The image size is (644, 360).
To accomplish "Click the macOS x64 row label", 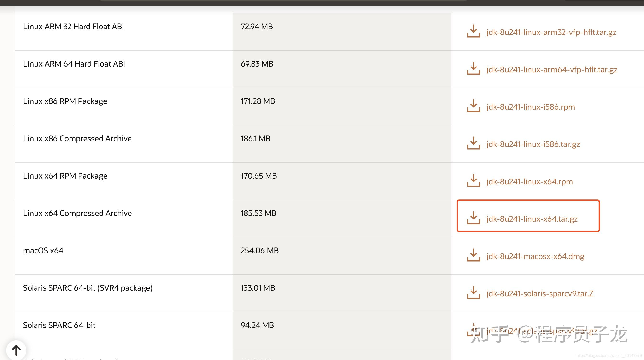I will [x=43, y=251].
